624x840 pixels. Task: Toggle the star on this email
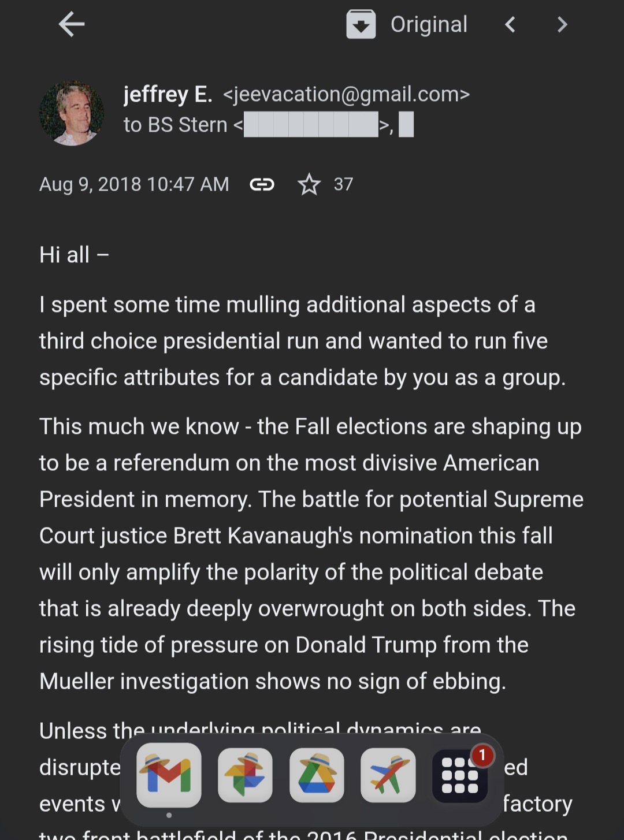click(x=309, y=184)
